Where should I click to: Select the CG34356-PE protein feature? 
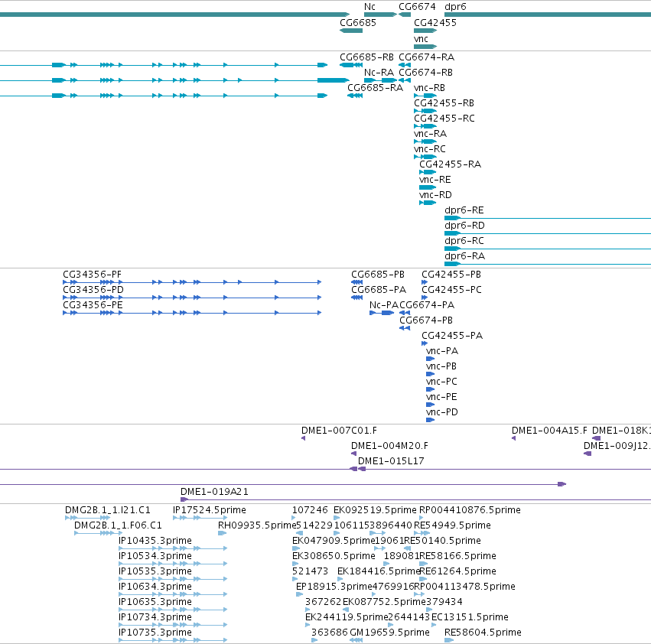pyautogui.click(x=192, y=313)
